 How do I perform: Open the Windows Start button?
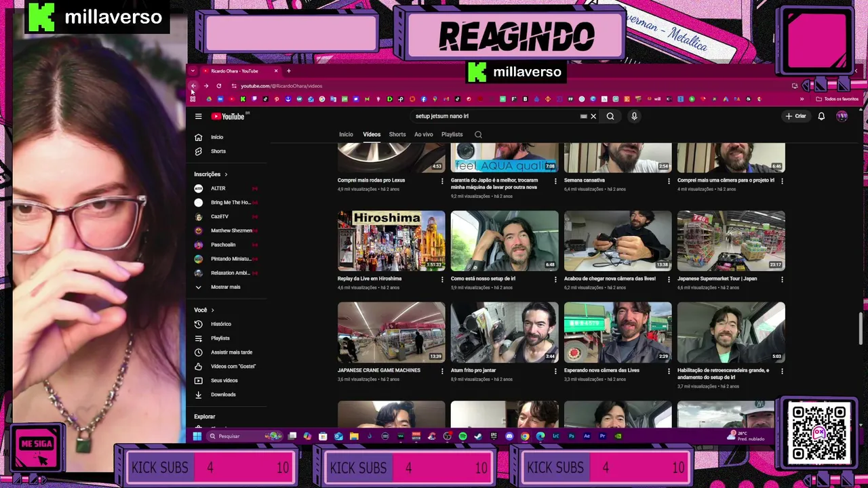[x=197, y=436]
